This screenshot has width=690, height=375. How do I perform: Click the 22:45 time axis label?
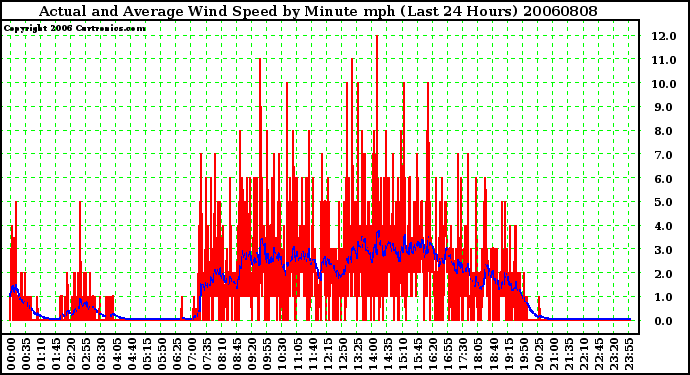(598, 354)
